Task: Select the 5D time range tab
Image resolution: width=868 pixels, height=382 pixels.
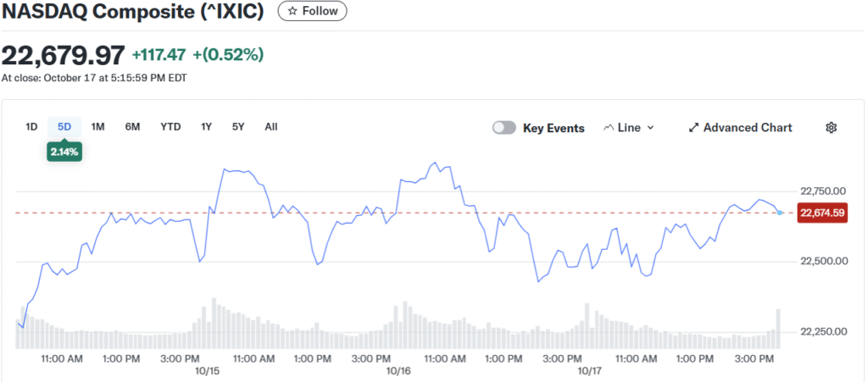Action: 64,127
